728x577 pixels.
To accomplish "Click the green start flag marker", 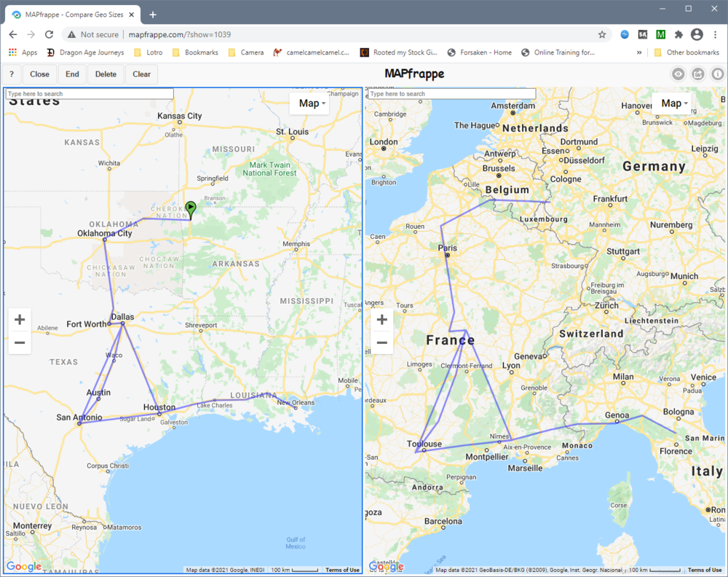I will [x=191, y=209].
